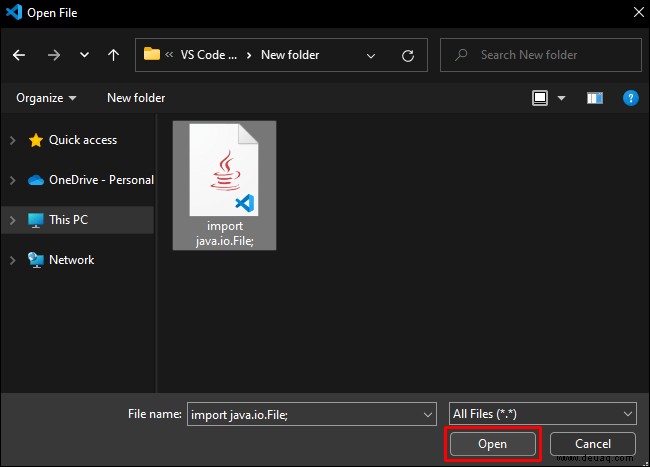
Task: Select Quick access in the sidebar
Action: pyautogui.click(x=83, y=140)
